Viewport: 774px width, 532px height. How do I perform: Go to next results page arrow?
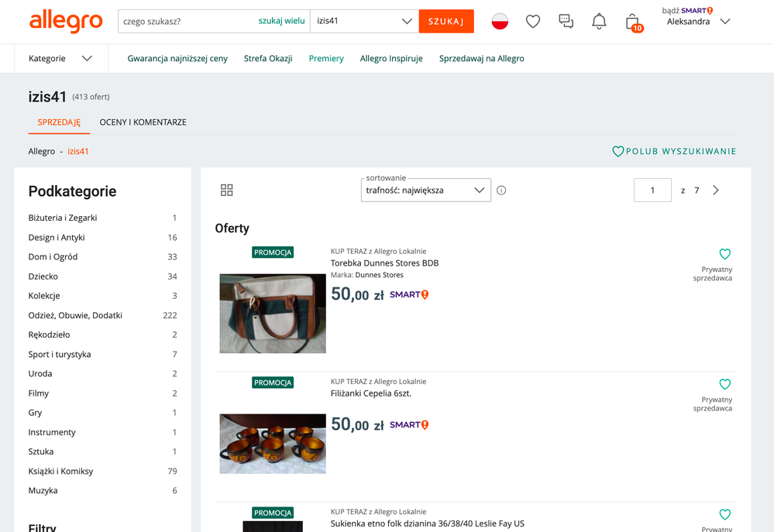tap(716, 190)
